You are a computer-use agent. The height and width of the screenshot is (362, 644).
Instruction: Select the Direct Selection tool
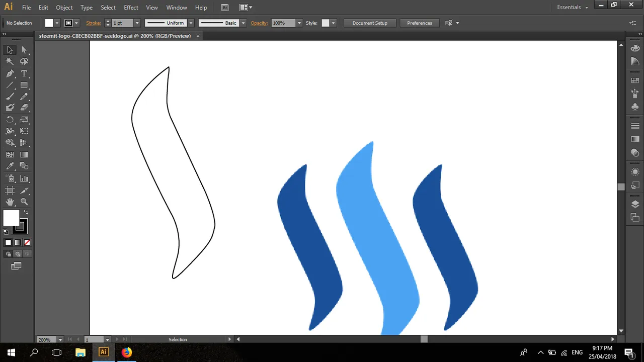click(24, 50)
